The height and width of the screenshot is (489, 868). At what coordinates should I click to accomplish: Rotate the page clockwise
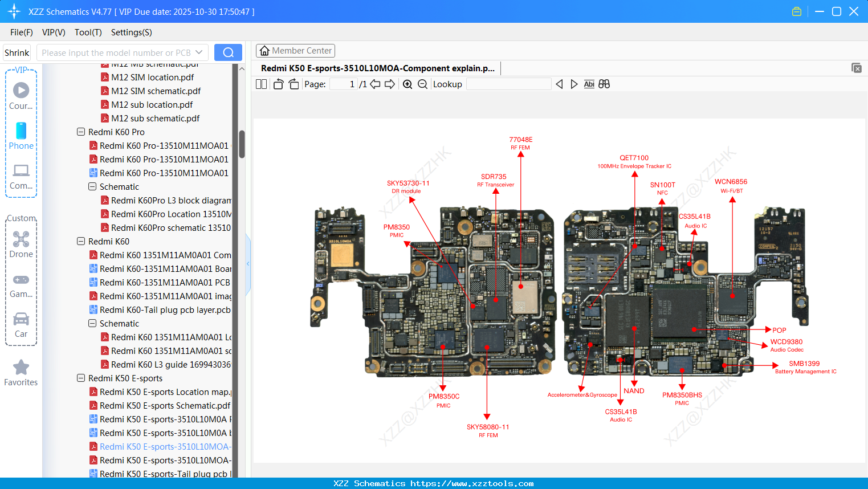[x=293, y=83]
